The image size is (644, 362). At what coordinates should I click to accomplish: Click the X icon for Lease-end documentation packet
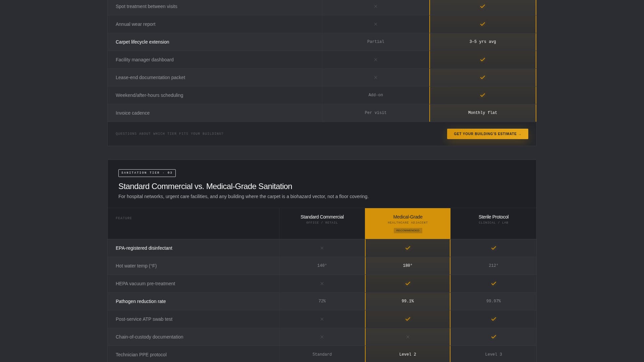tap(376, 77)
